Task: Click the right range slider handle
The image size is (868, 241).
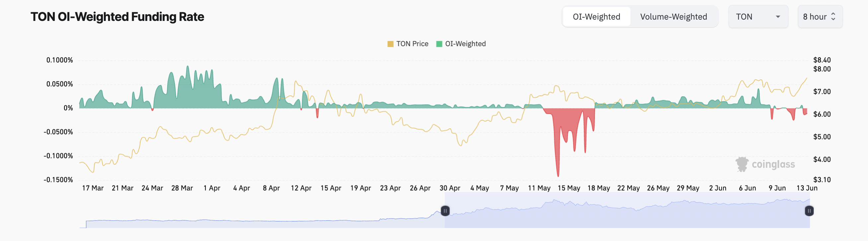Action: coord(809,211)
